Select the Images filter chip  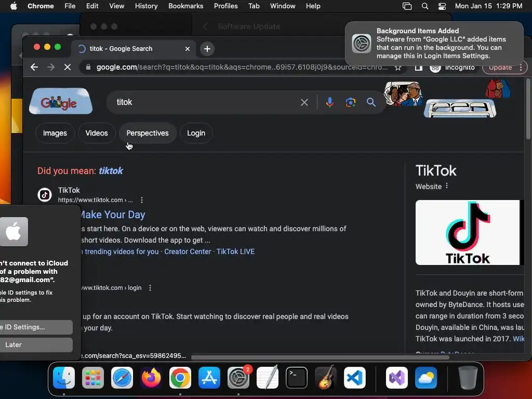[x=55, y=133]
